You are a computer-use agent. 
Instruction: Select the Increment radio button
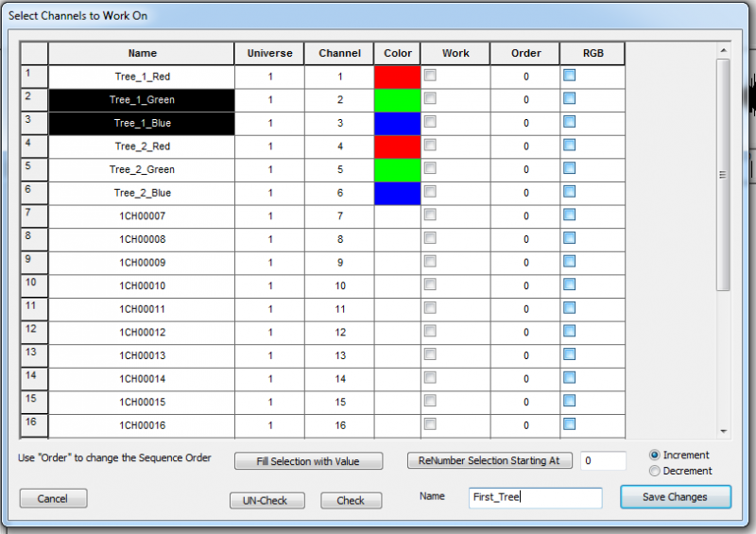pyautogui.click(x=655, y=456)
